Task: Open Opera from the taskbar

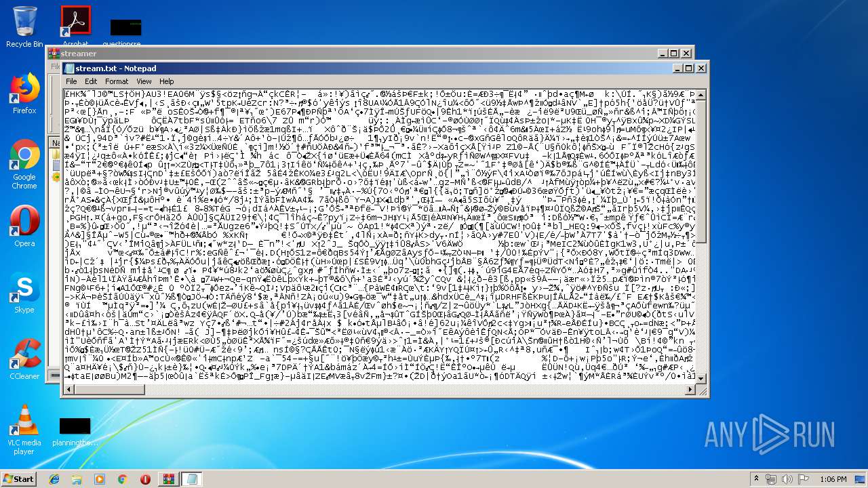Action: coord(145,479)
